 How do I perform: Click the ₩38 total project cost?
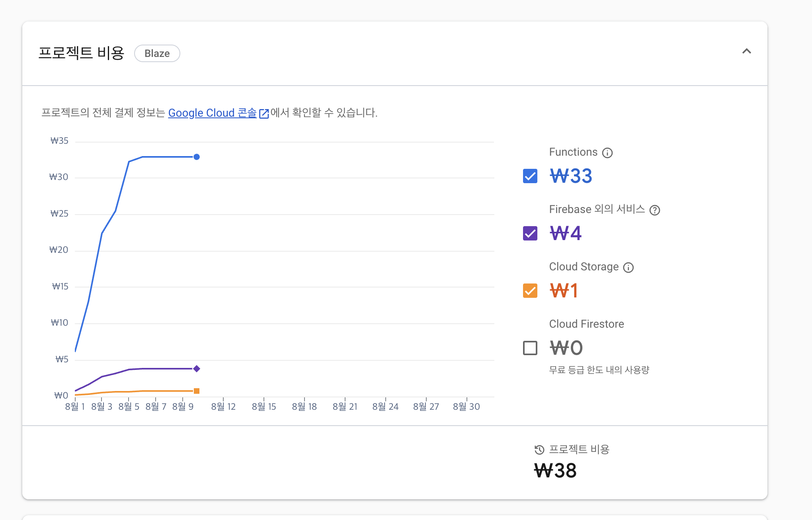(555, 471)
